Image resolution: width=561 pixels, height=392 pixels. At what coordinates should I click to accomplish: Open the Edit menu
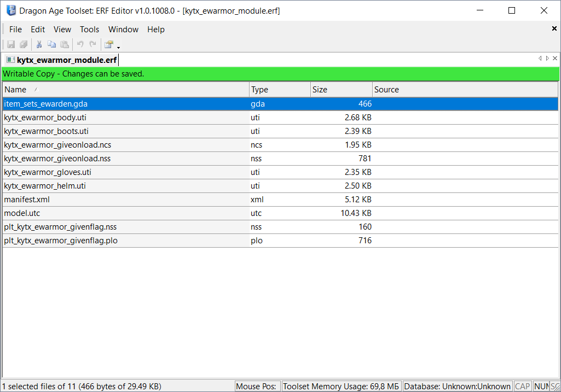pyautogui.click(x=38, y=30)
